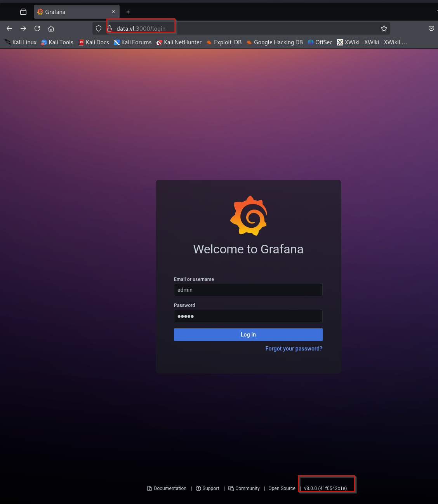Open a new tab with plus icon
This screenshot has height=504, width=438.
[x=128, y=12]
